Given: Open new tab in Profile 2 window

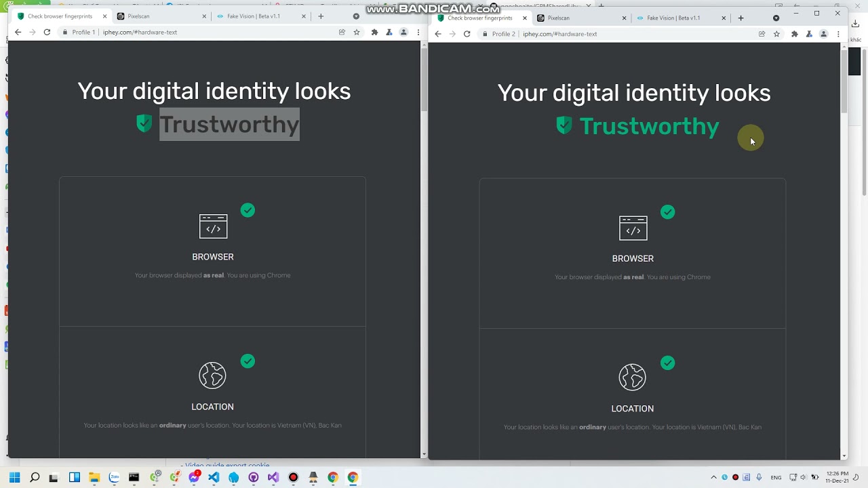Looking at the screenshot, I should pos(741,18).
